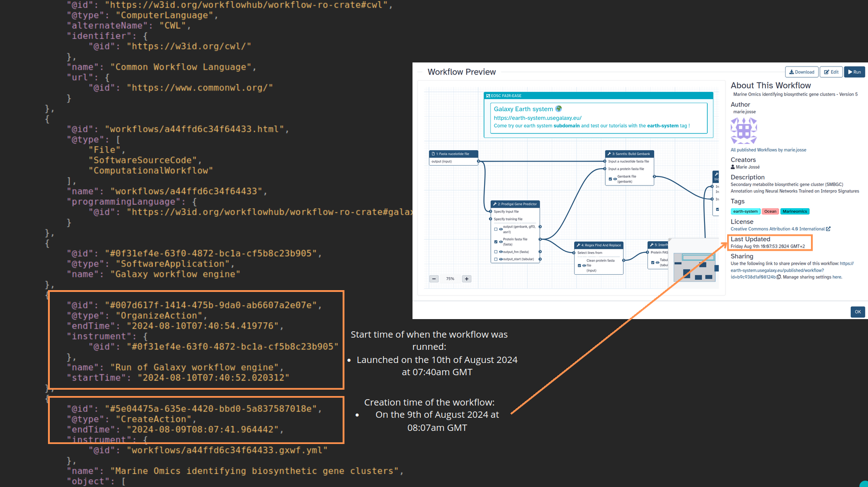
Task: Click the globe emoji beside Galaxy Earth system
Action: point(559,109)
